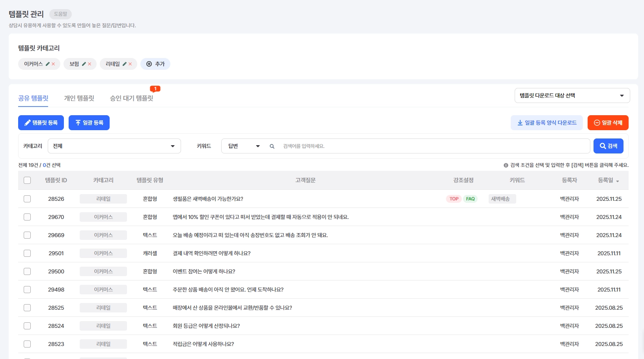The width and height of the screenshot is (644, 359).
Task: Click the 템플릿 유형 column header
Action: click(x=150, y=180)
